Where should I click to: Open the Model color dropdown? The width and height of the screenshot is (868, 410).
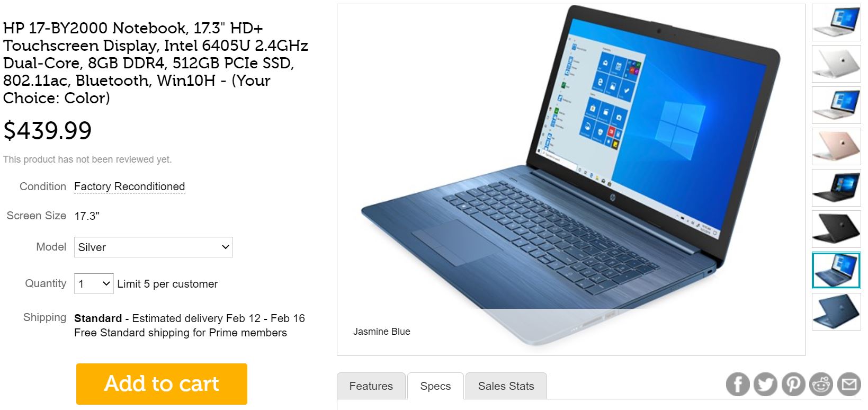(x=154, y=247)
